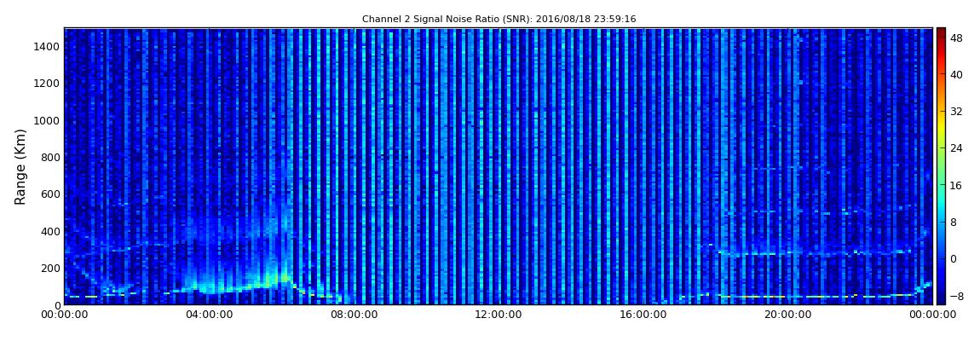Click the colorbar tick label 48
Viewport: 980px width, 347px height.
pos(956,38)
